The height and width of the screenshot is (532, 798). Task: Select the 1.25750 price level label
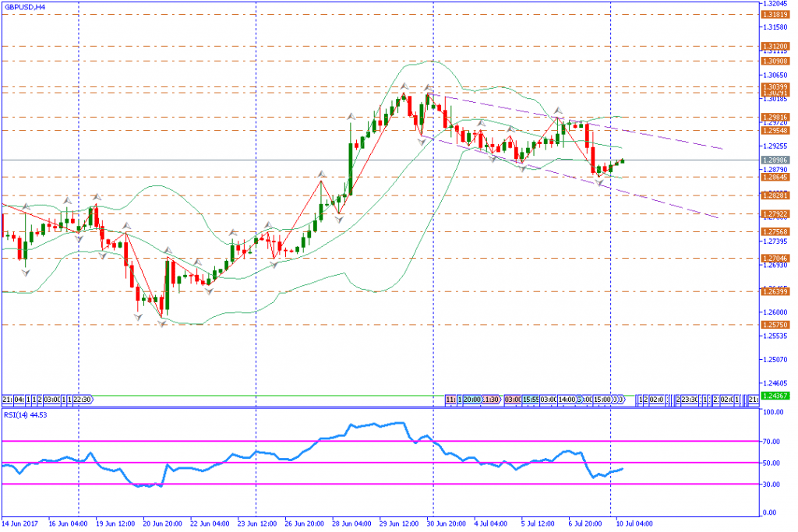[774, 324]
